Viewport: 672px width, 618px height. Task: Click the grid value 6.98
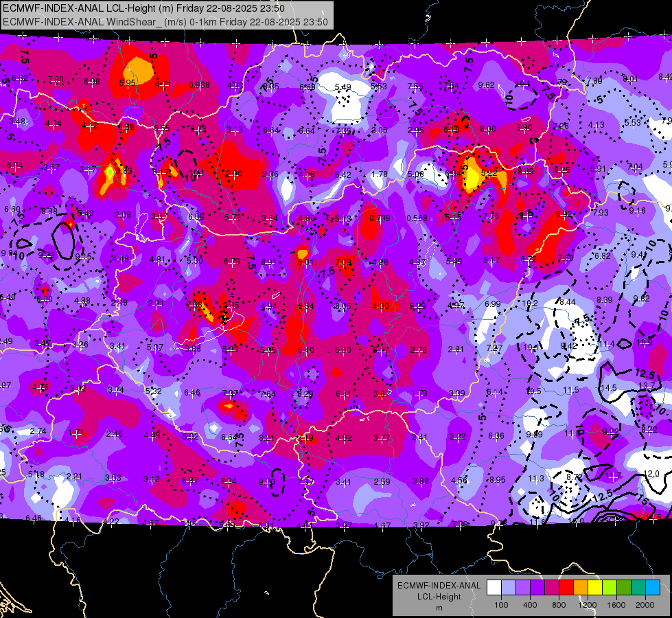92,82
